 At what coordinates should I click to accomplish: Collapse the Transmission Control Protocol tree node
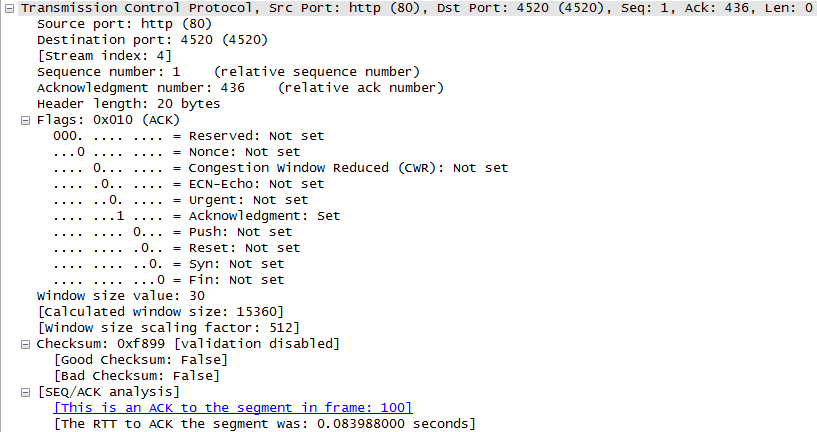click(9, 8)
